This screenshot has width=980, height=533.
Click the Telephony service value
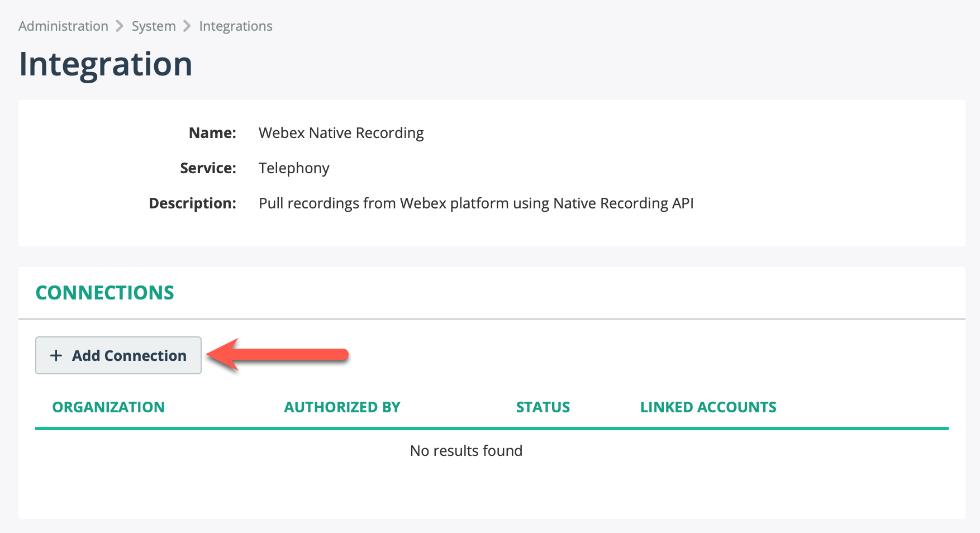(294, 168)
